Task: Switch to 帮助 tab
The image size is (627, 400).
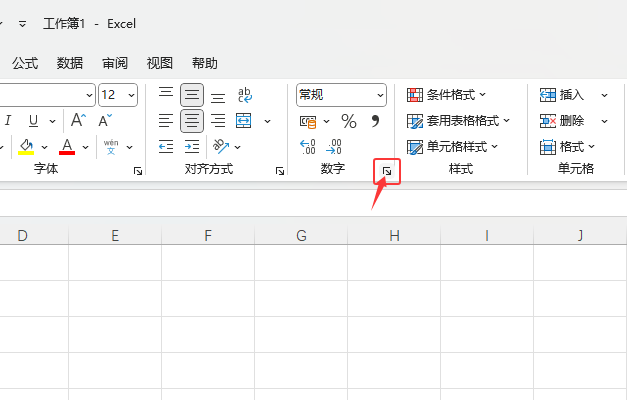Action: (x=205, y=63)
